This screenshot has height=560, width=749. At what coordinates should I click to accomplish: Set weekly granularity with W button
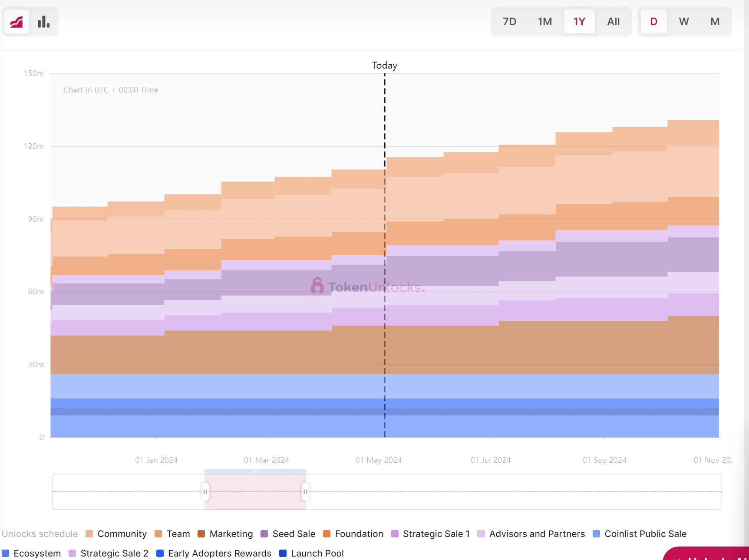(x=684, y=22)
